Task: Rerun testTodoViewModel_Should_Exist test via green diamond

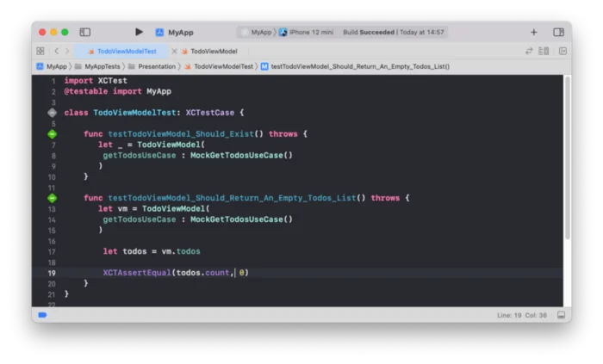Action: tap(53, 134)
